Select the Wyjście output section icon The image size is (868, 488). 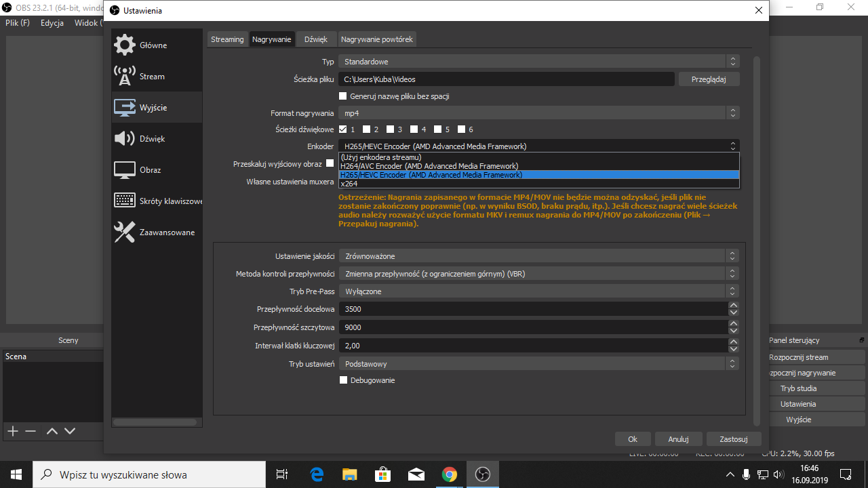(125, 108)
